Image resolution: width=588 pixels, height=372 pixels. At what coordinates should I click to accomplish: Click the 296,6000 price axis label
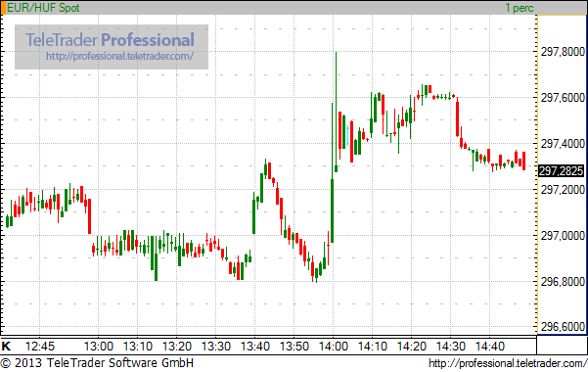pyautogui.click(x=563, y=327)
